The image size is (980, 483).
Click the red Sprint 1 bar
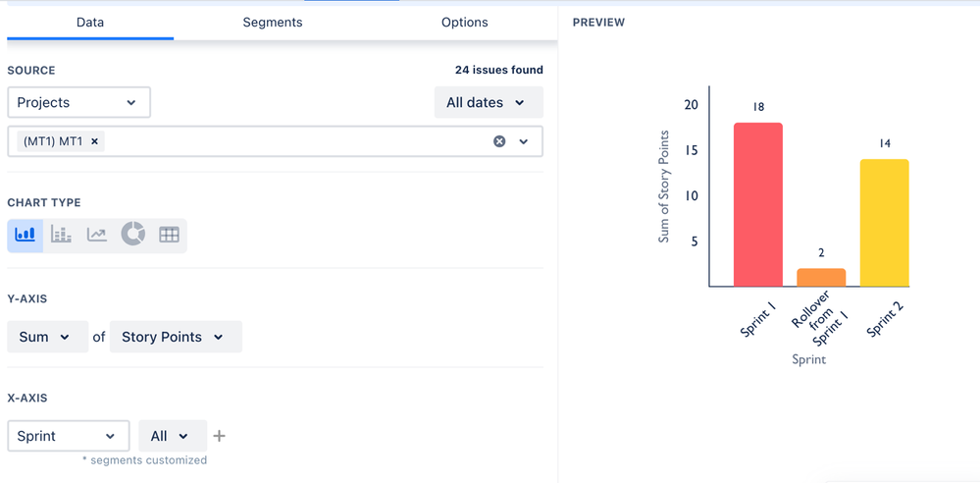[x=758, y=204]
